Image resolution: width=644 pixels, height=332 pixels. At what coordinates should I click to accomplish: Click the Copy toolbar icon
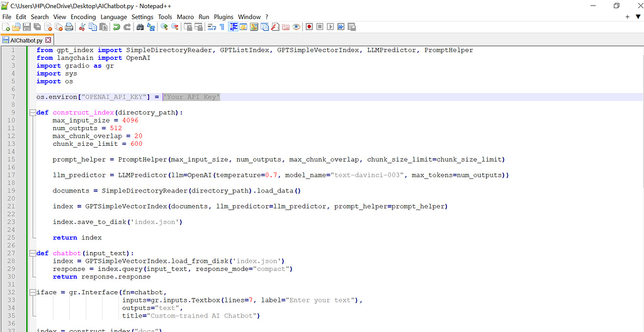pos(93,27)
